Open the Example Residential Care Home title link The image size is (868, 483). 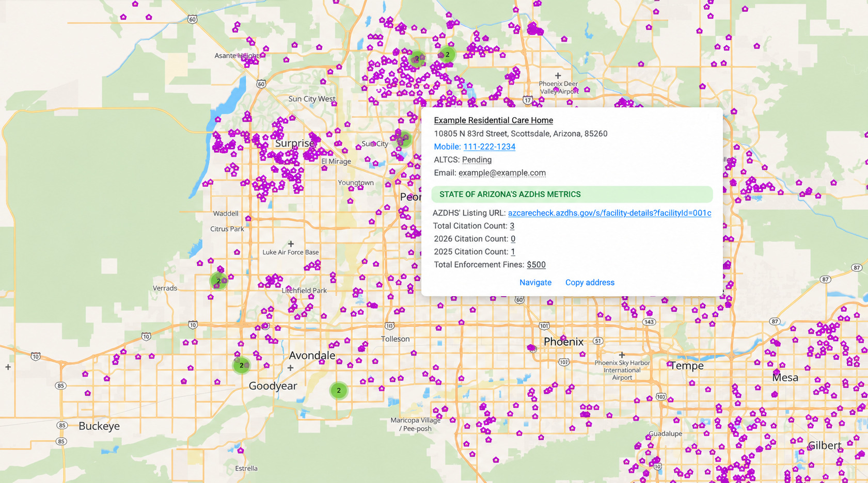(493, 120)
